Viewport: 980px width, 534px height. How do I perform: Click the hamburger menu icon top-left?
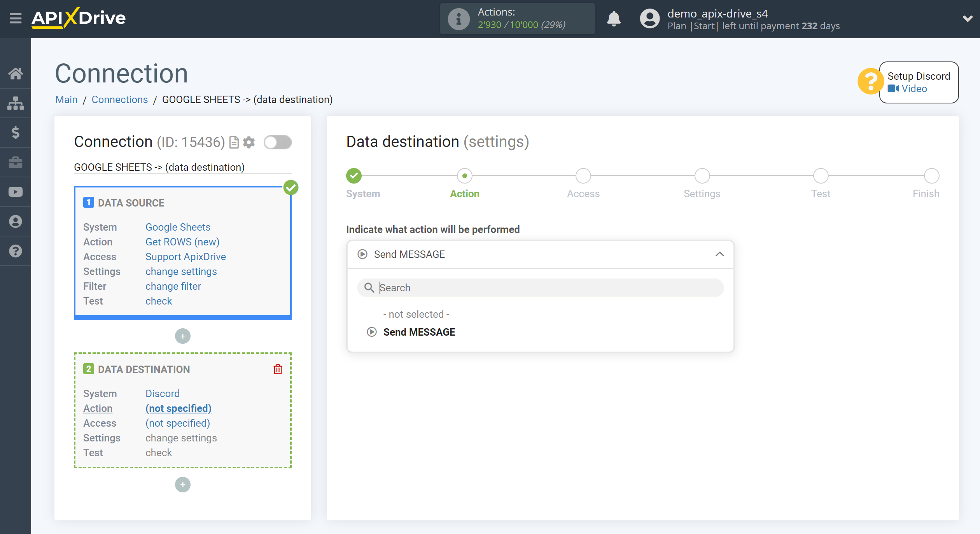(14, 17)
